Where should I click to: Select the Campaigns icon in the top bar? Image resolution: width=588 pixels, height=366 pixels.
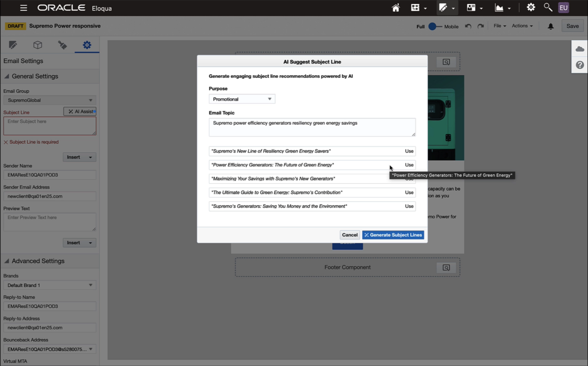[x=416, y=7]
